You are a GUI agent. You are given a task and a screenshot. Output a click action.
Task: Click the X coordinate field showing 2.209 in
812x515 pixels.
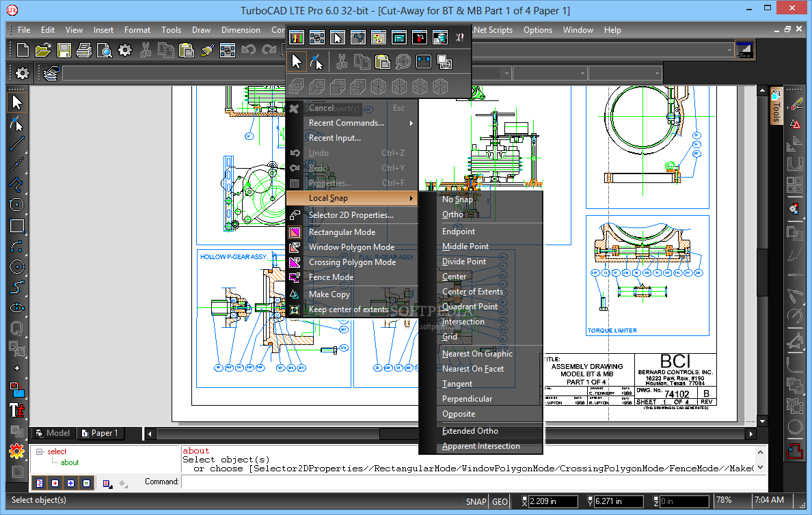point(553,501)
